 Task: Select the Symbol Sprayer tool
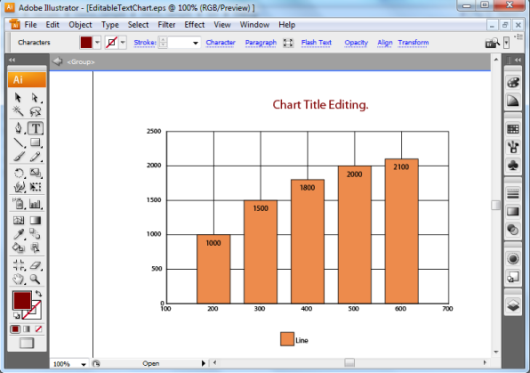point(19,204)
